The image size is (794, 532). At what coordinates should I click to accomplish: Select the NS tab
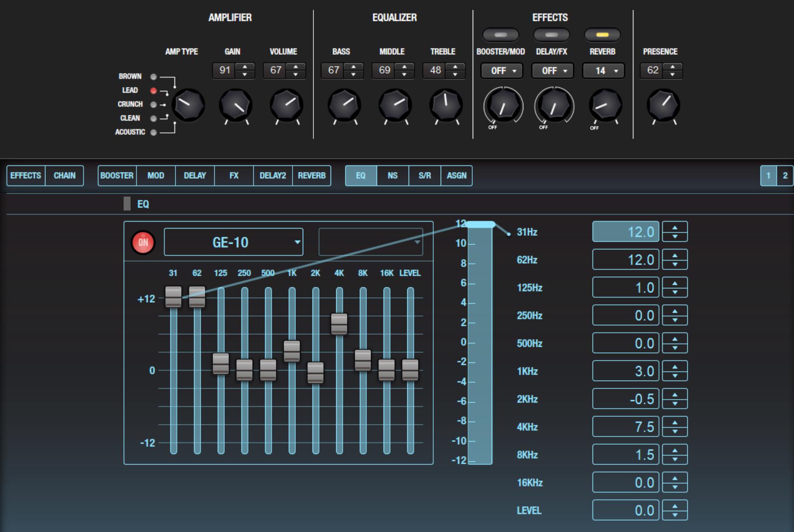393,175
